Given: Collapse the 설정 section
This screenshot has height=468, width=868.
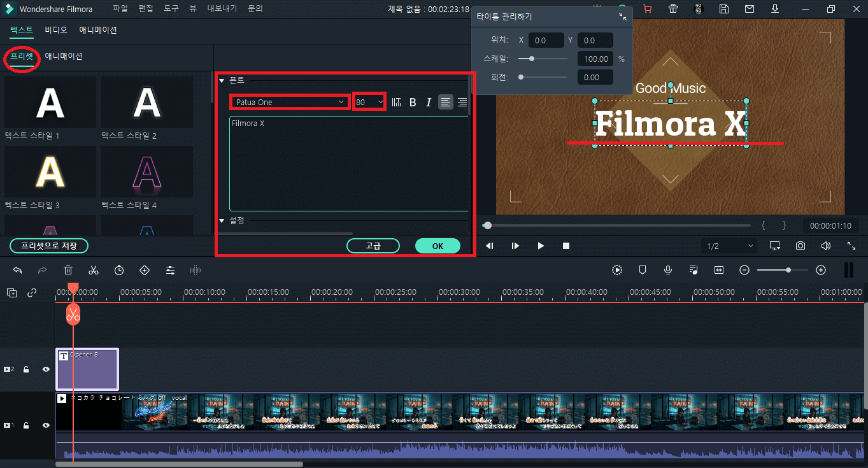Looking at the screenshot, I should pyautogui.click(x=222, y=221).
